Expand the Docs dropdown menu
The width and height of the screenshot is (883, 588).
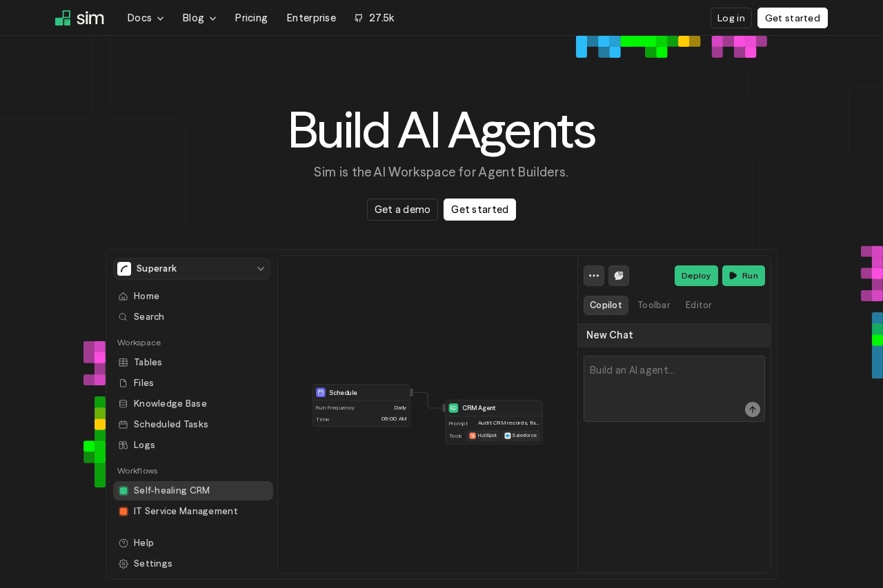coord(146,18)
